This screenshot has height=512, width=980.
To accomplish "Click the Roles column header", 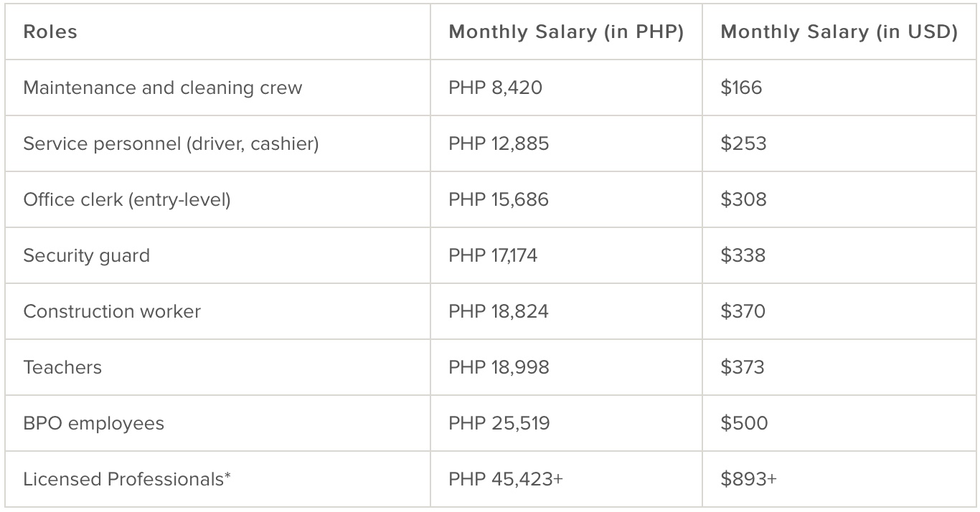I will [x=50, y=32].
